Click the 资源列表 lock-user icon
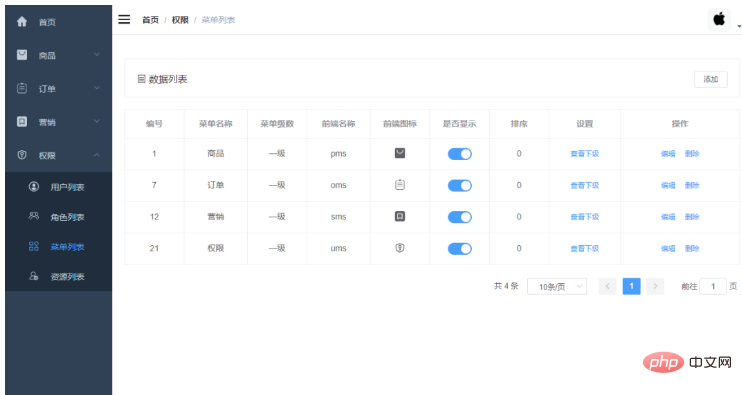Viewport: 742px width, 395px height. tap(34, 276)
